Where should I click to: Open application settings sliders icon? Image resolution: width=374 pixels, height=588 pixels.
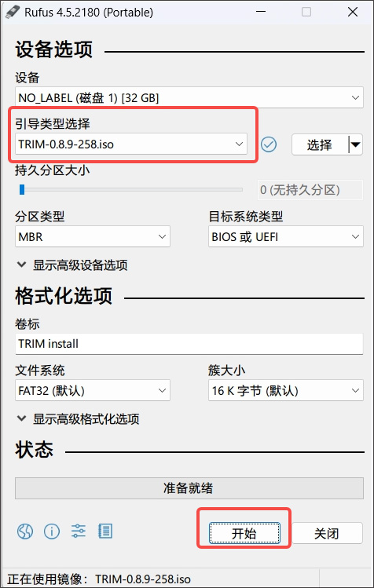click(79, 531)
